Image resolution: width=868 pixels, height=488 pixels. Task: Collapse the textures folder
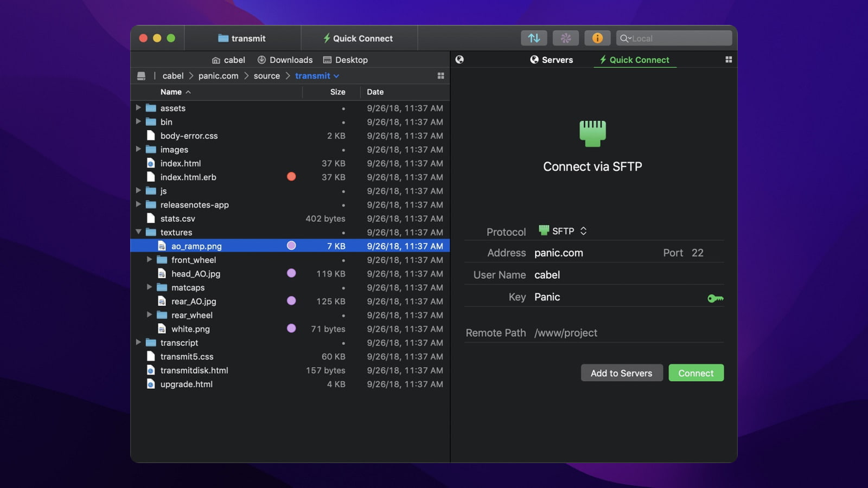(x=139, y=232)
